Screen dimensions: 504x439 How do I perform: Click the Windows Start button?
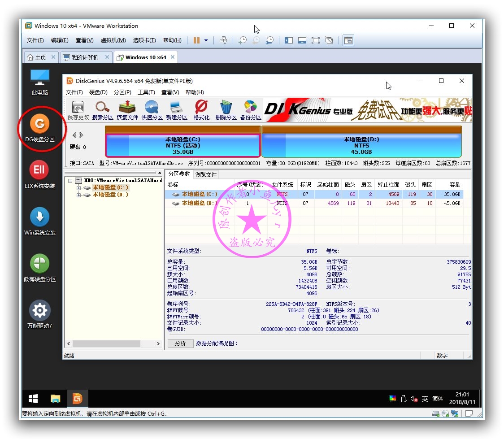coord(33,399)
